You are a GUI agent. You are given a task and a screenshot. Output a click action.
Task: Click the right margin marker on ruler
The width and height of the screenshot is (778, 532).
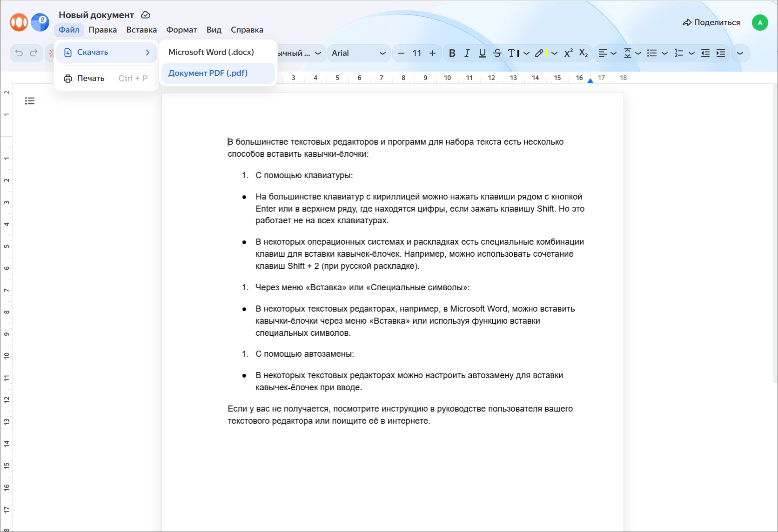[x=590, y=80]
